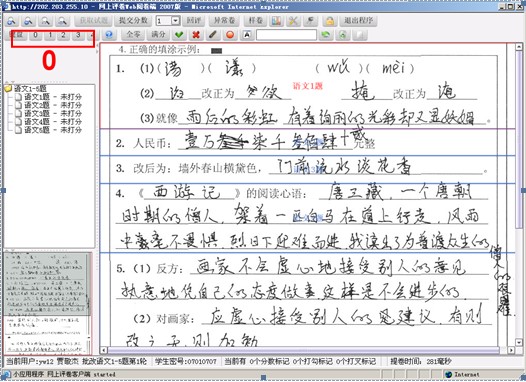Select score 3 button
526x382 pixels.
point(78,35)
